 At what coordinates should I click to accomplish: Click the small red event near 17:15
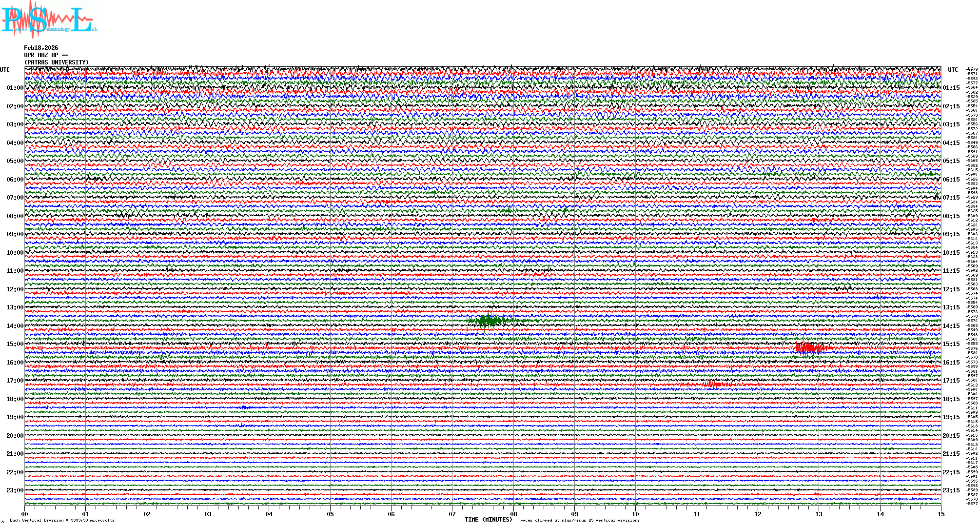[x=712, y=385]
